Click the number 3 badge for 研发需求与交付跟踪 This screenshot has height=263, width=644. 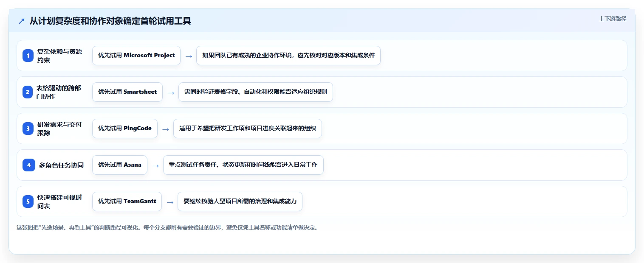(28, 129)
